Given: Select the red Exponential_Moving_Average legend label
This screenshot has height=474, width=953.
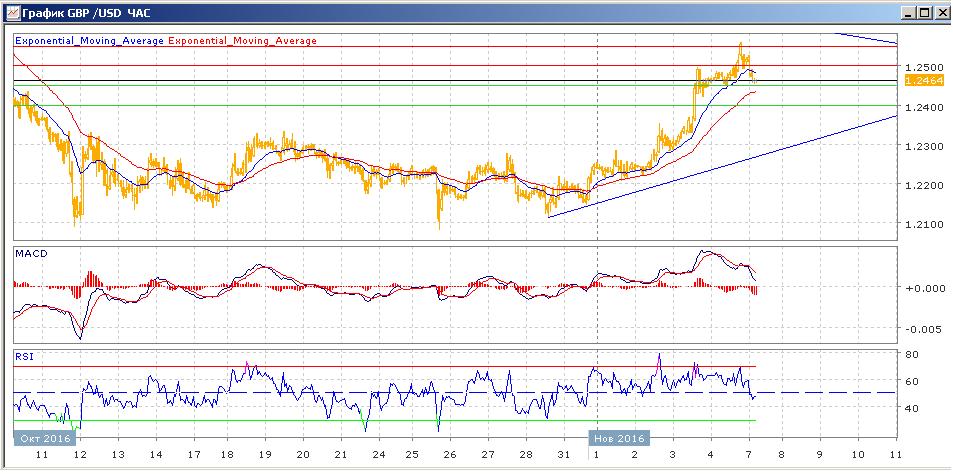Looking at the screenshot, I should [x=242, y=41].
